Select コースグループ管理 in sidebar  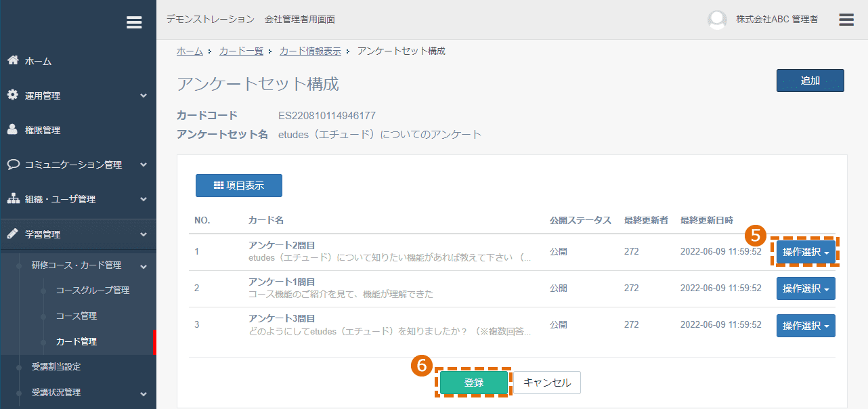click(93, 290)
